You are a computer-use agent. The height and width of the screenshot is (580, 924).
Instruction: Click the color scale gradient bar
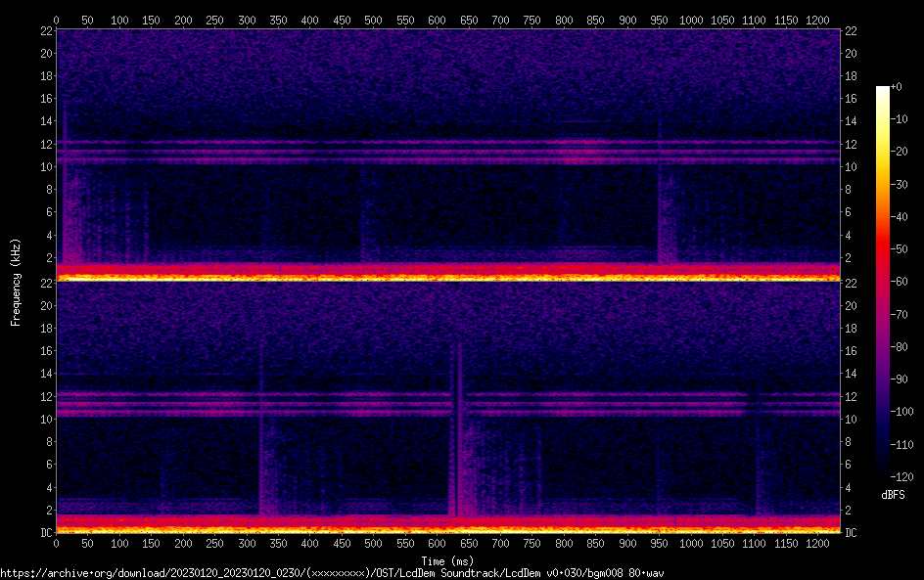[x=883, y=281]
